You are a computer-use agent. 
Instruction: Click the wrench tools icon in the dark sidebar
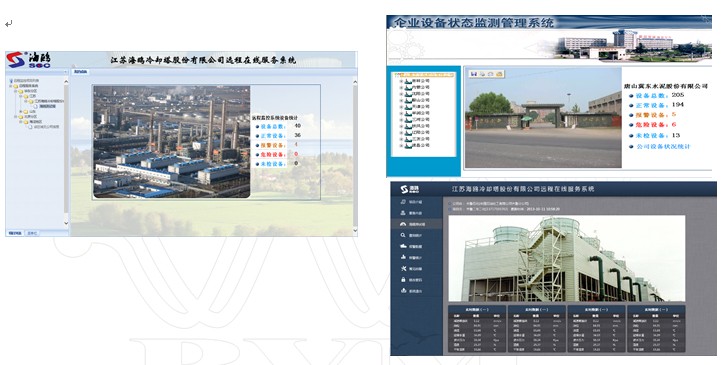click(403, 268)
